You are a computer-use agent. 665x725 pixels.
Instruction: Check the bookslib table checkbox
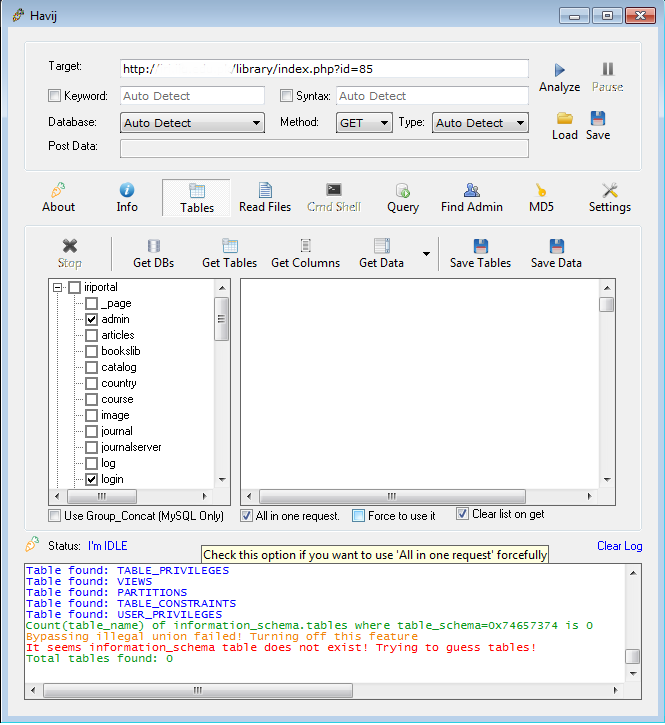pyautogui.click(x=92, y=351)
